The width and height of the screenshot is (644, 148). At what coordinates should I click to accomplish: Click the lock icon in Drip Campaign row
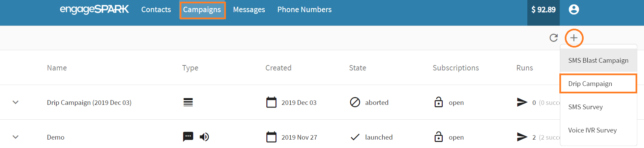[438, 102]
